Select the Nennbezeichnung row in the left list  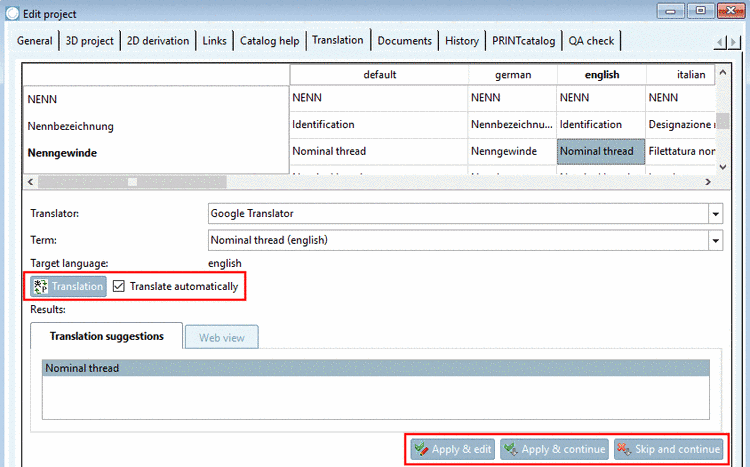[156, 126]
